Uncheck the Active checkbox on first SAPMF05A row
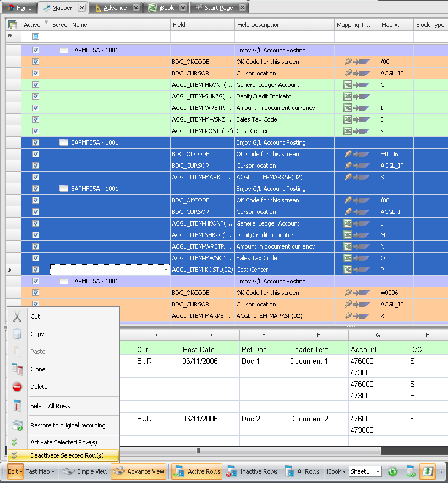The image size is (448, 483). [35, 50]
